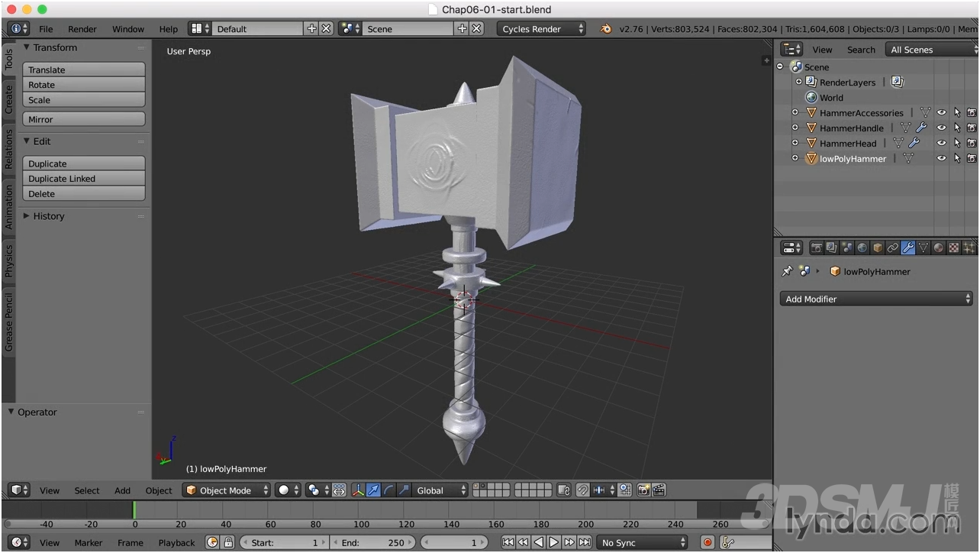Open the pivot point dropdown
The height and width of the screenshot is (553, 980).
(x=318, y=490)
